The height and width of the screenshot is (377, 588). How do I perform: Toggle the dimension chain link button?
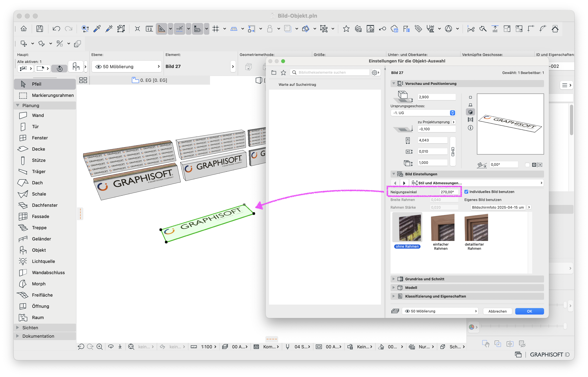coord(453,152)
